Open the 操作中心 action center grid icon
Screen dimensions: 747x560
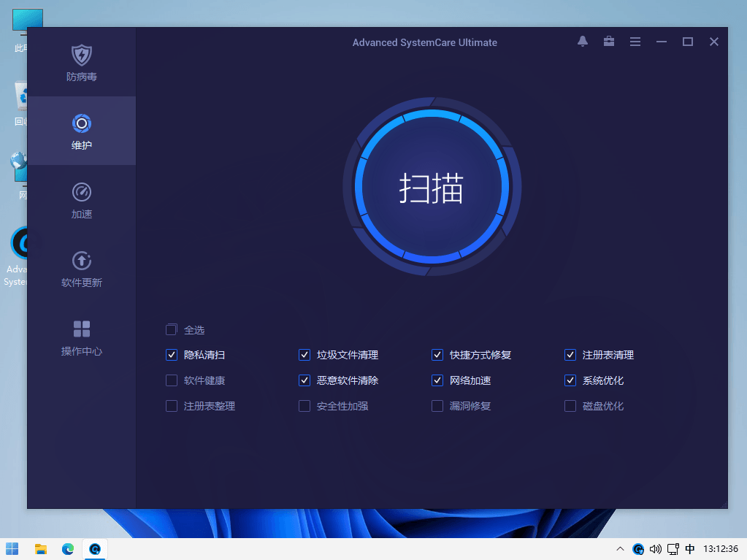click(x=82, y=329)
